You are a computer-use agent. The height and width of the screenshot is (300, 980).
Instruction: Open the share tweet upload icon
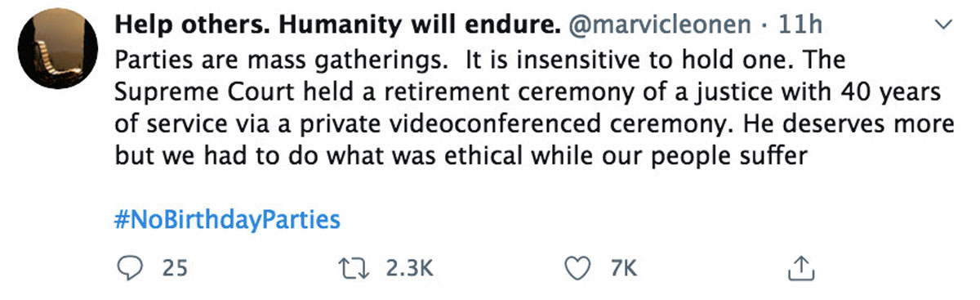click(x=801, y=267)
